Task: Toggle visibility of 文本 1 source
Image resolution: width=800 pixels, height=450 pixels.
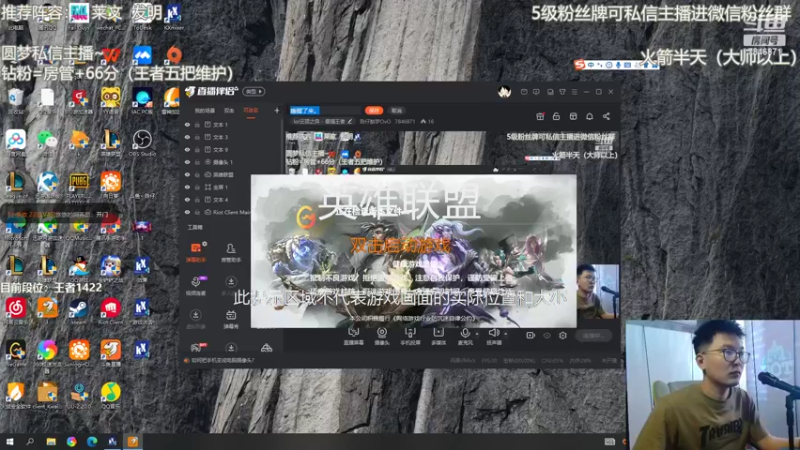Action: (x=187, y=124)
